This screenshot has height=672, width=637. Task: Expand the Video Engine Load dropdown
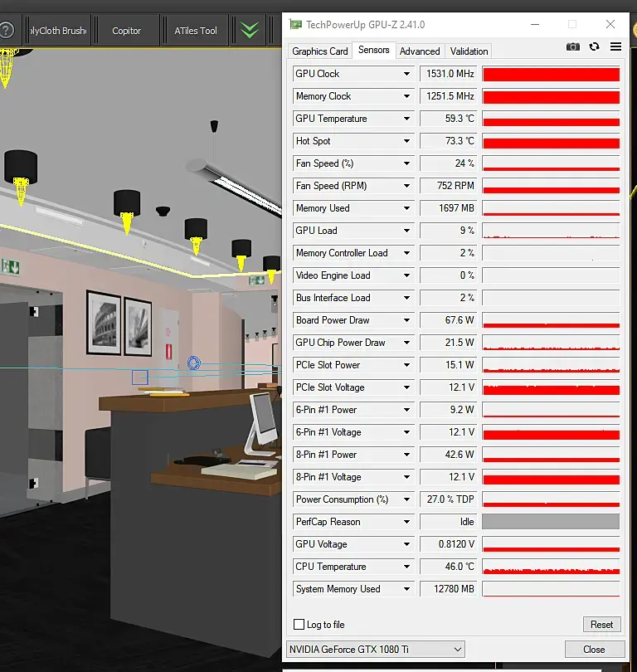click(x=406, y=275)
